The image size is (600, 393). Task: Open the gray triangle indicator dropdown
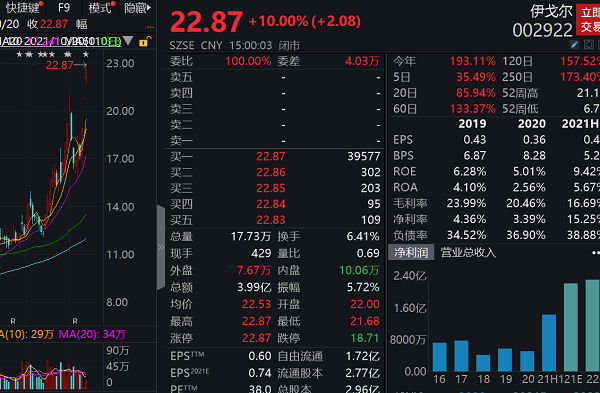pos(128,41)
